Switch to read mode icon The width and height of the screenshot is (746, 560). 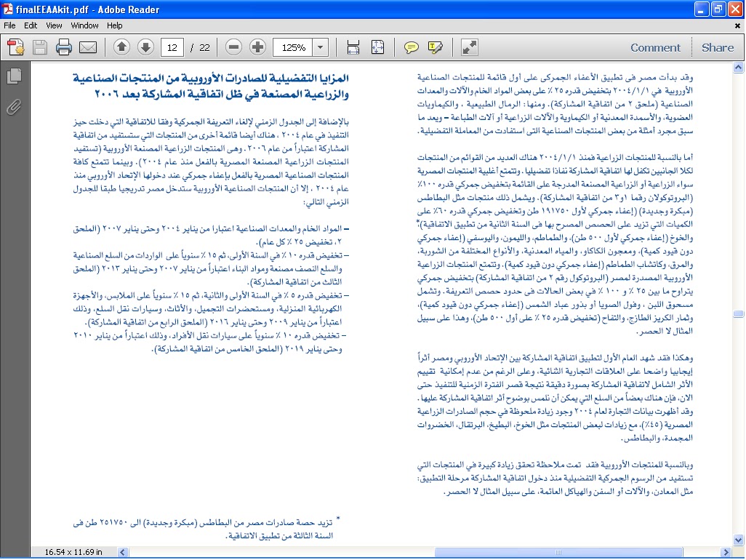(x=470, y=47)
